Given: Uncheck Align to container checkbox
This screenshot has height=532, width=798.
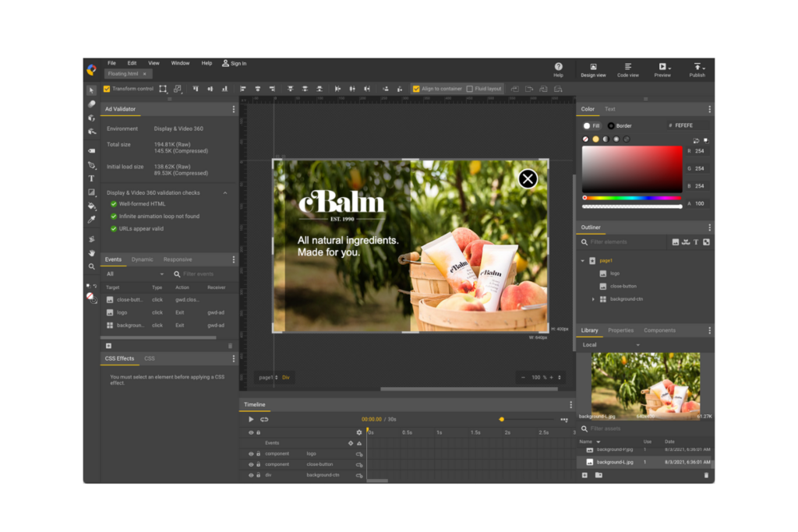Looking at the screenshot, I should click(416, 89).
